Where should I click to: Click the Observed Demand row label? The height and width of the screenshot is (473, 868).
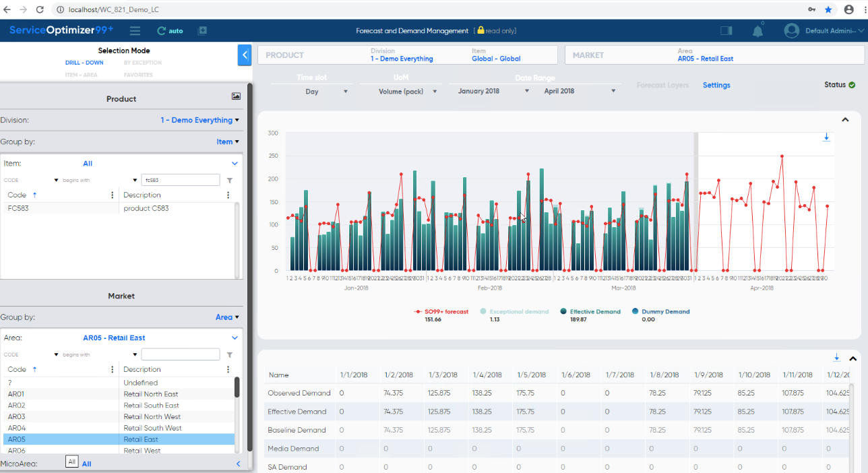coord(299,393)
